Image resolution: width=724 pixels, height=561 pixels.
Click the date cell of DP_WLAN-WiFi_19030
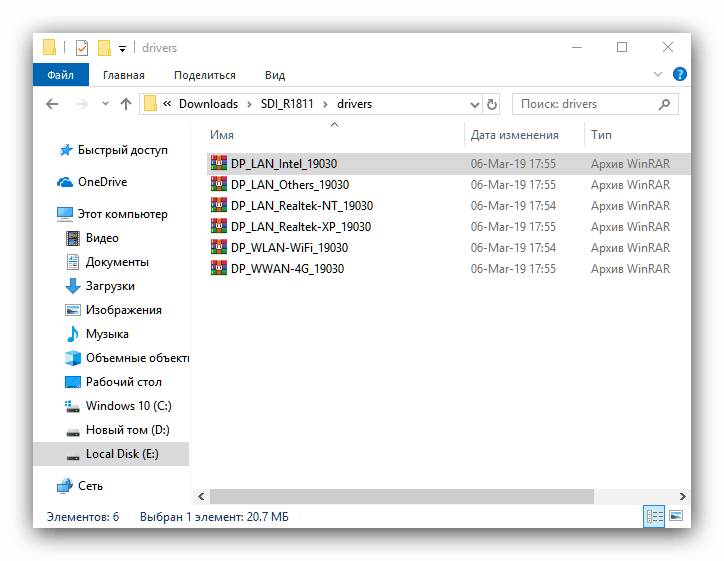click(x=513, y=248)
